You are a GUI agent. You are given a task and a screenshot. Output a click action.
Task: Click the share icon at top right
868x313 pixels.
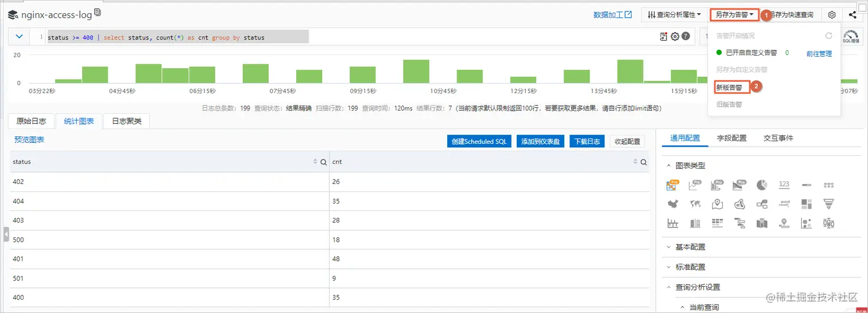(852, 15)
